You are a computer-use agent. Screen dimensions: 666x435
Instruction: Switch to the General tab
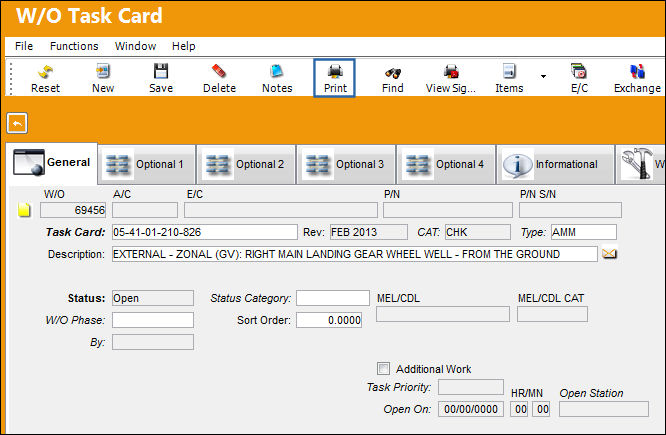(52, 163)
